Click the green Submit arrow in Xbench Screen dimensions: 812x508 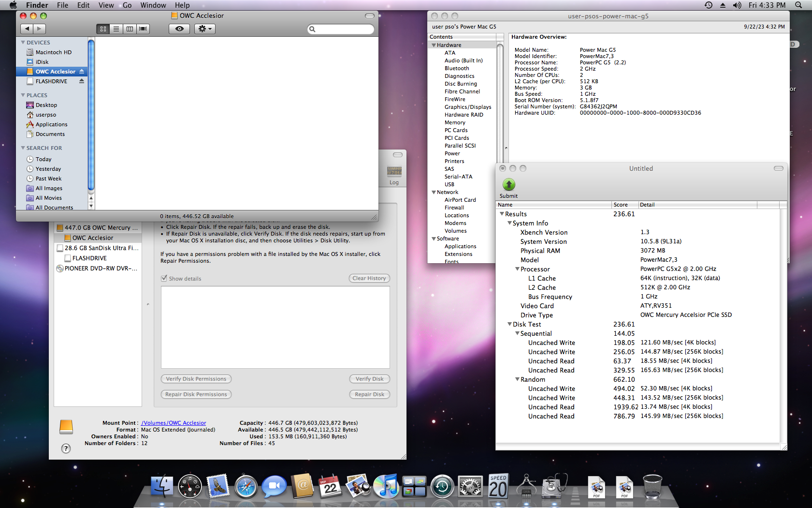click(x=508, y=184)
